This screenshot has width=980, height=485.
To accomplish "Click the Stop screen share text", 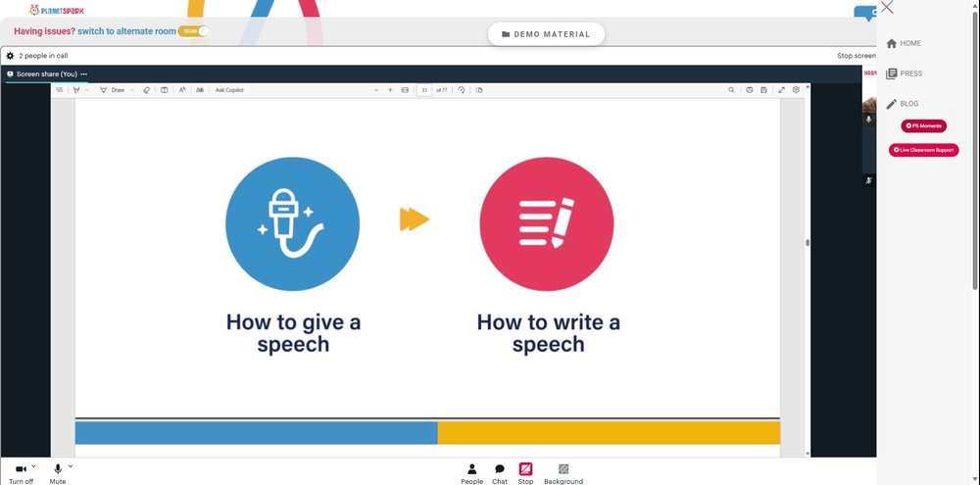I will (857, 56).
